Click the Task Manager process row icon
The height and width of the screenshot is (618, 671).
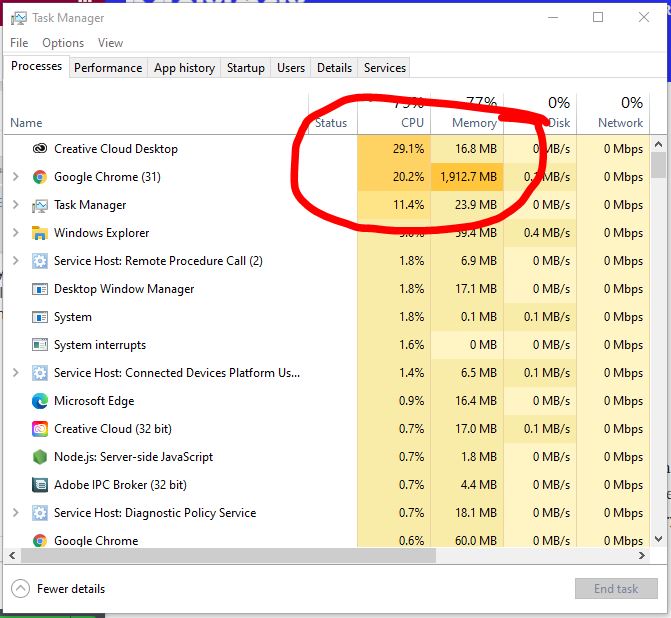point(40,205)
